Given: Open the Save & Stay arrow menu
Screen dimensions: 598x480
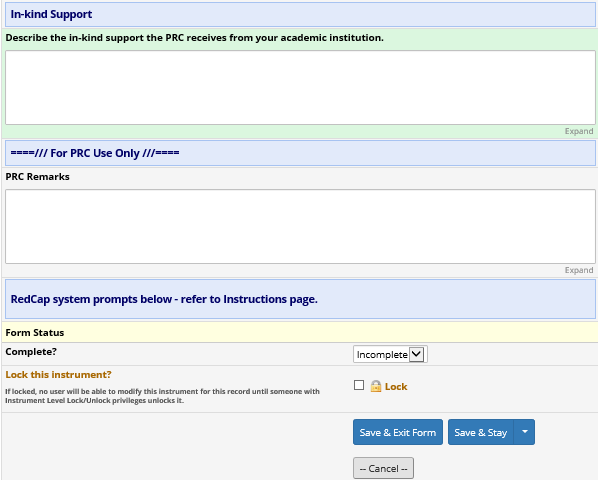Looking at the screenshot, I should coord(525,432).
